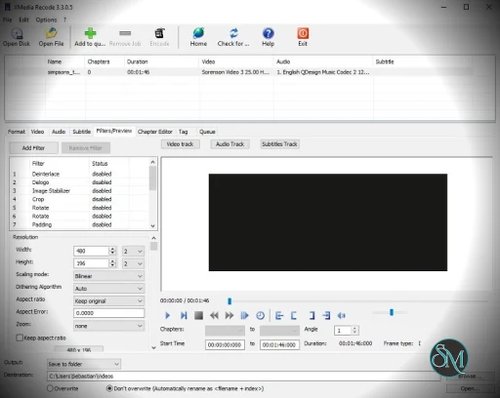Switch to the Tag tab
This screenshot has width=500, height=398.
pyautogui.click(x=183, y=132)
